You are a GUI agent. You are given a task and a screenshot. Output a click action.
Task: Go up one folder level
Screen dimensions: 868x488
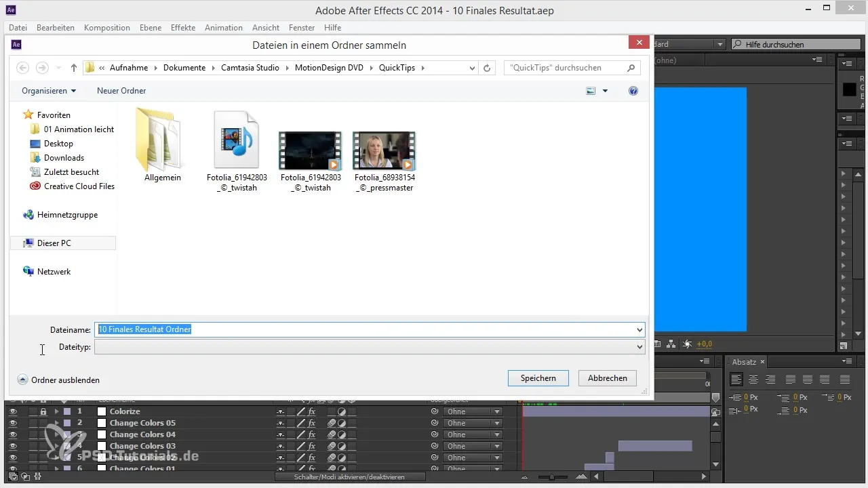tap(74, 68)
